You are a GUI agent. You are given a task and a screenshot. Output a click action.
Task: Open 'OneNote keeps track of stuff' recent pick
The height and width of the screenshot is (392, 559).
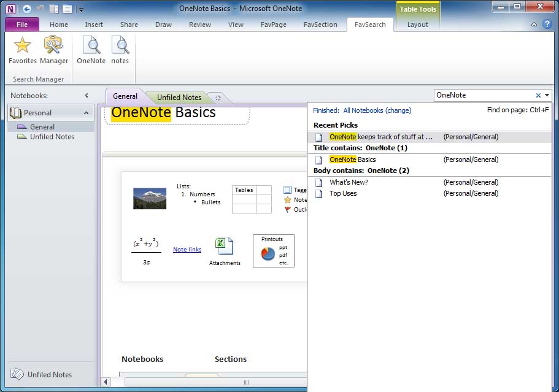tap(430, 137)
